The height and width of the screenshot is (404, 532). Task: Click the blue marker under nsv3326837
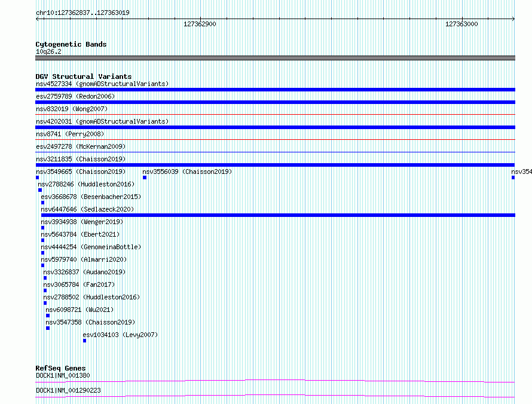pos(45,278)
